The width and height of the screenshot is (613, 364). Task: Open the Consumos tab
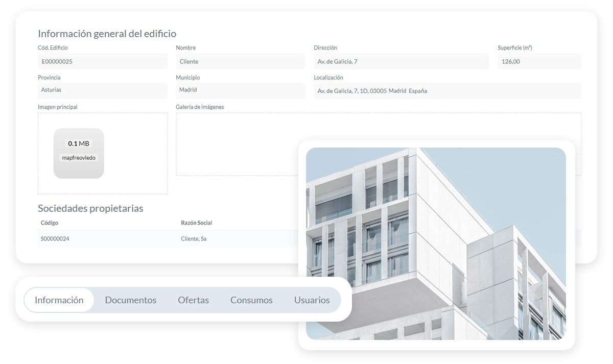click(x=251, y=300)
